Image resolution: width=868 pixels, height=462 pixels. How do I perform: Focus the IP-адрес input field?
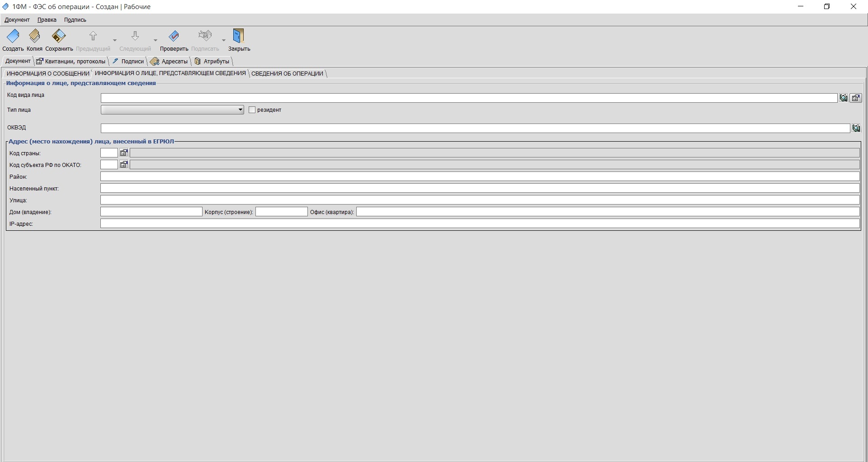tap(480, 224)
